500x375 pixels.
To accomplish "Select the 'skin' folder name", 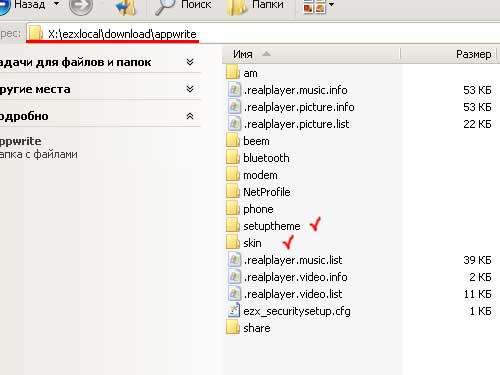I will pyautogui.click(x=252, y=243).
